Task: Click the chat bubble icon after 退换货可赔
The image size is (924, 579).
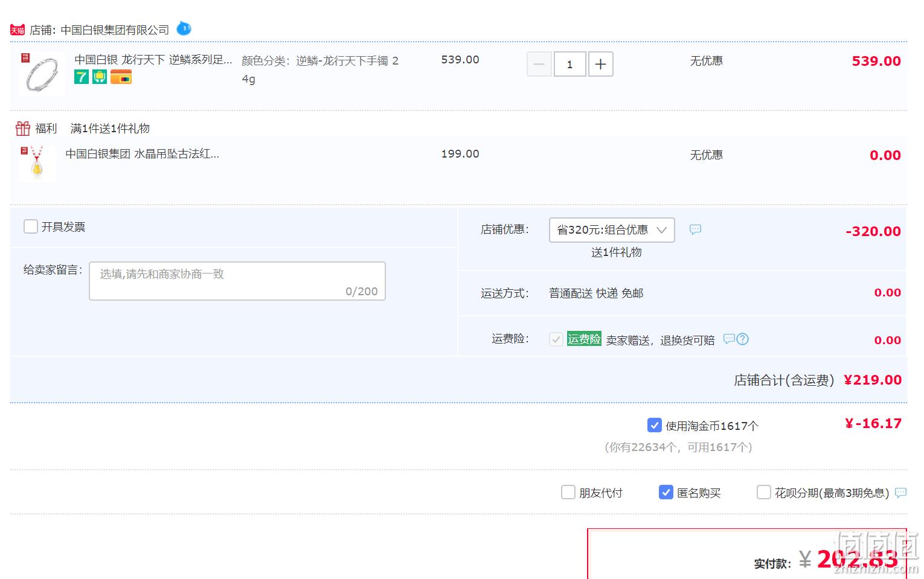Action: tap(729, 339)
